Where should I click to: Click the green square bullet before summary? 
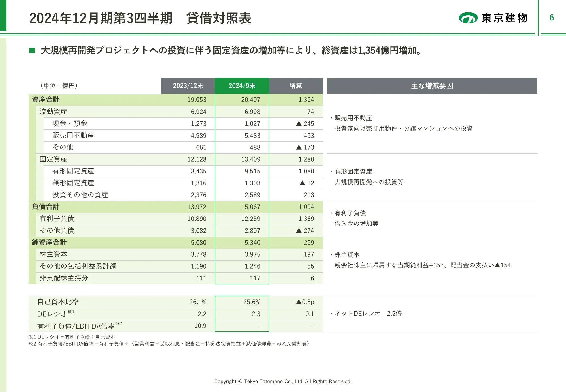point(32,50)
